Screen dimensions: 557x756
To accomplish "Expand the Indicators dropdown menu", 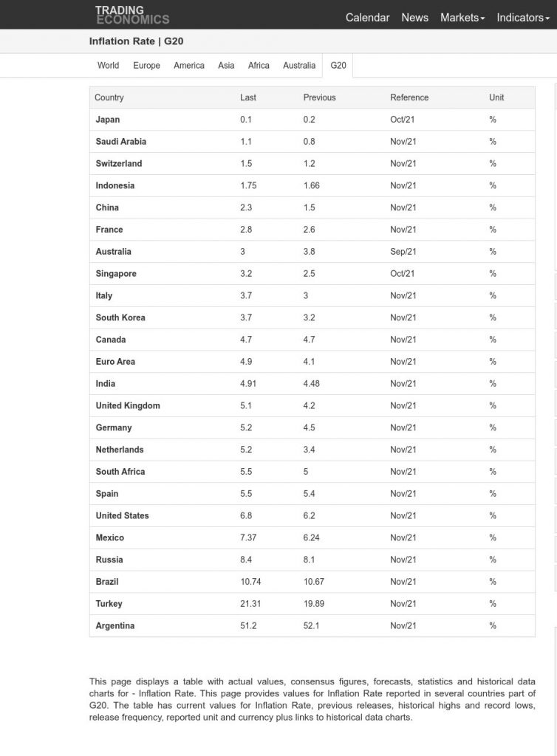I will click(523, 18).
